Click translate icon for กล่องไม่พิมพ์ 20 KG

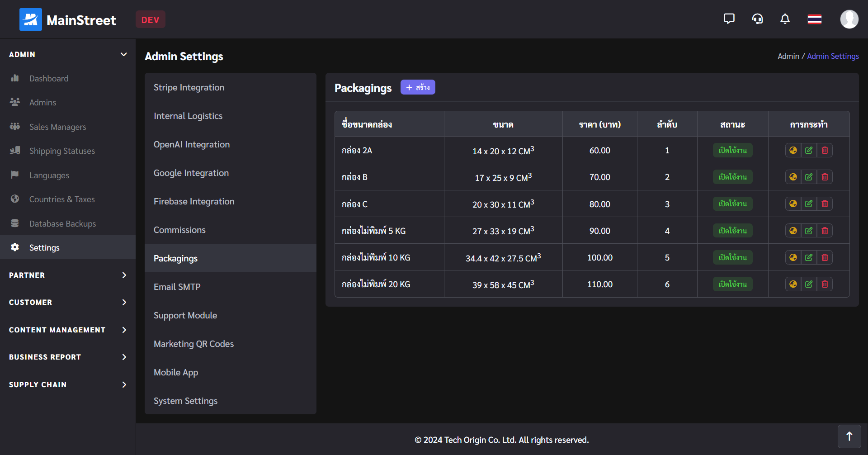coord(793,284)
